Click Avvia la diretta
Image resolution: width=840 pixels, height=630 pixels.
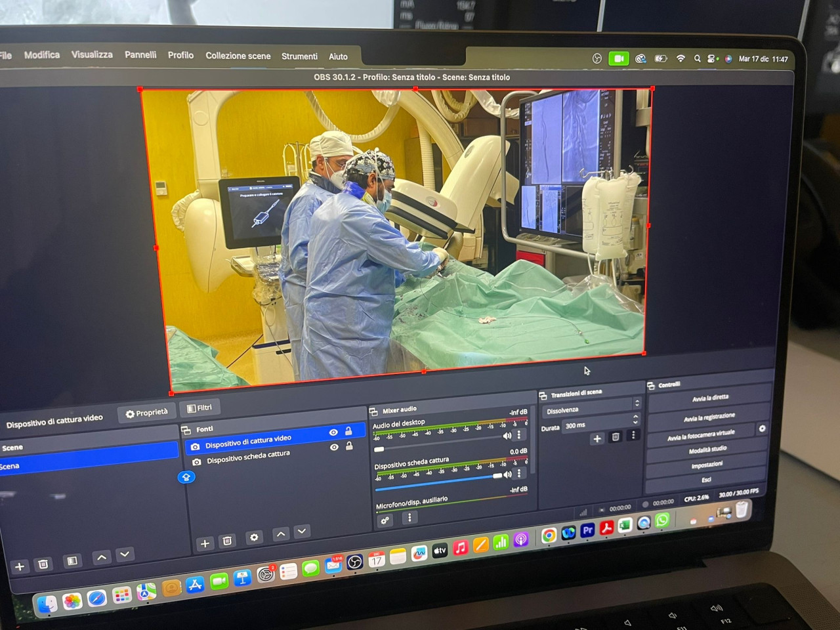[710, 398]
